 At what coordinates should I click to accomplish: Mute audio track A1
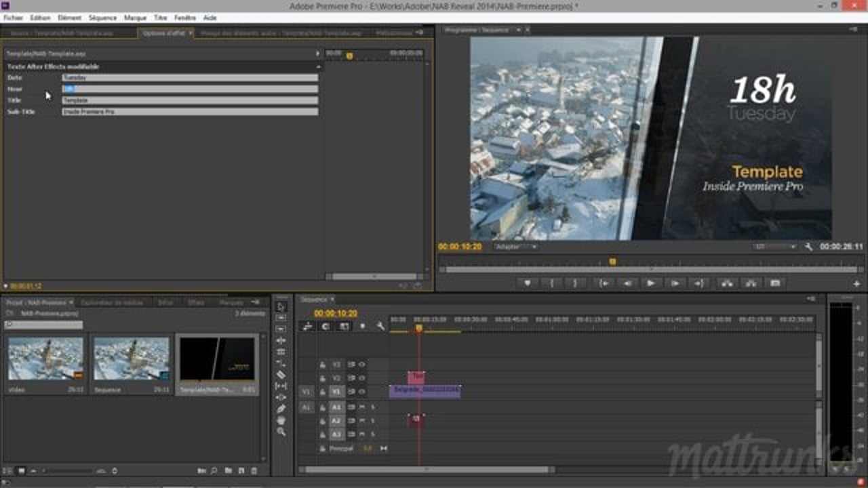(x=363, y=407)
